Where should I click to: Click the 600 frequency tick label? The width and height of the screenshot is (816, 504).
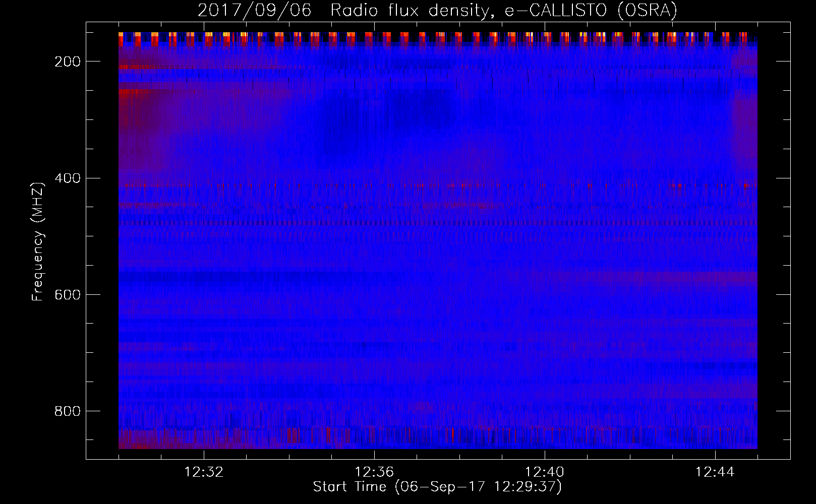click(x=68, y=295)
